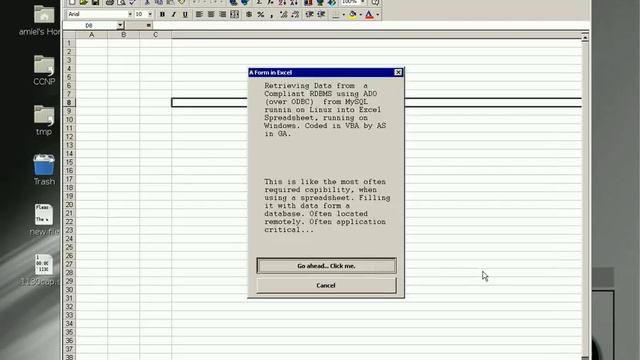Toggle Underline formatting in the toolbar
The height and width of the screenshot is (360, 640).
pyautogui.click(x=185, y=15)
